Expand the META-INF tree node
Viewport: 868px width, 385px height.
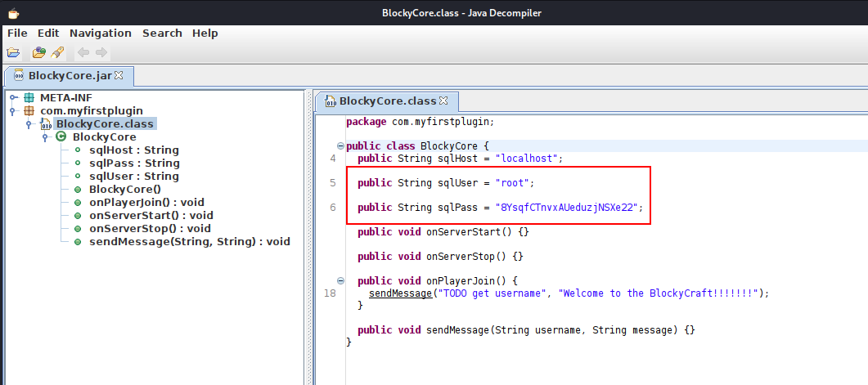coord(13,98)
